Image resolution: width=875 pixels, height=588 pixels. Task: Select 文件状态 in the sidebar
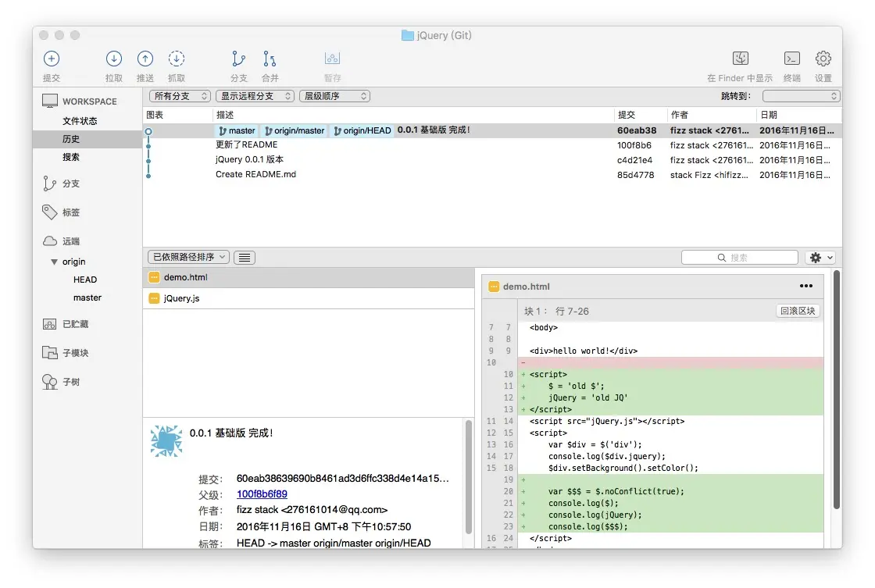pyautogui.click(x=80, y=120)
